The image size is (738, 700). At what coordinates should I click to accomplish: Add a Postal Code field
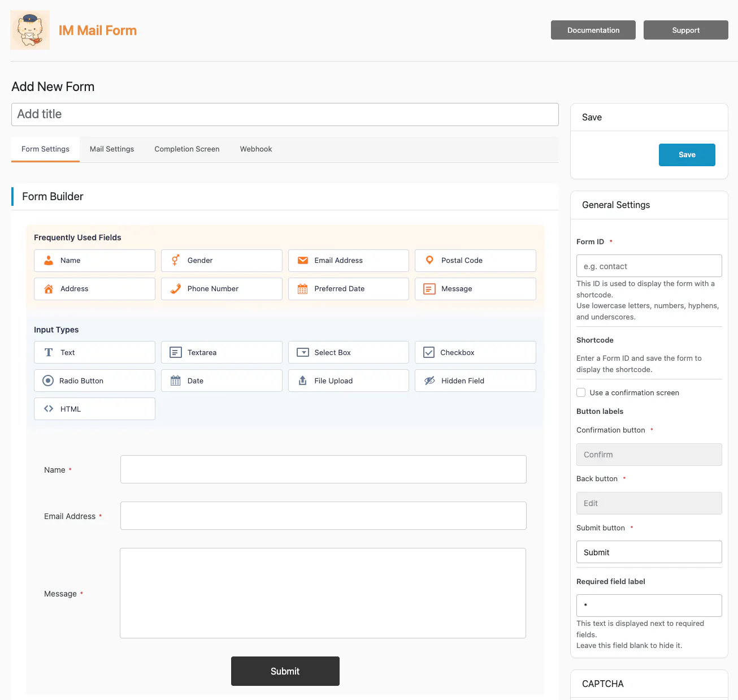point(475,261)
